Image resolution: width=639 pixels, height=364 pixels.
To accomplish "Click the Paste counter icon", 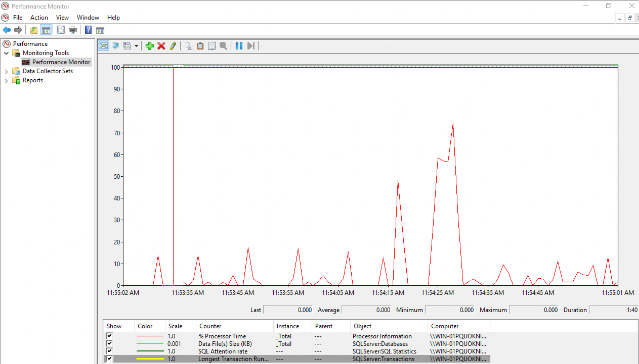I will 200,46.
